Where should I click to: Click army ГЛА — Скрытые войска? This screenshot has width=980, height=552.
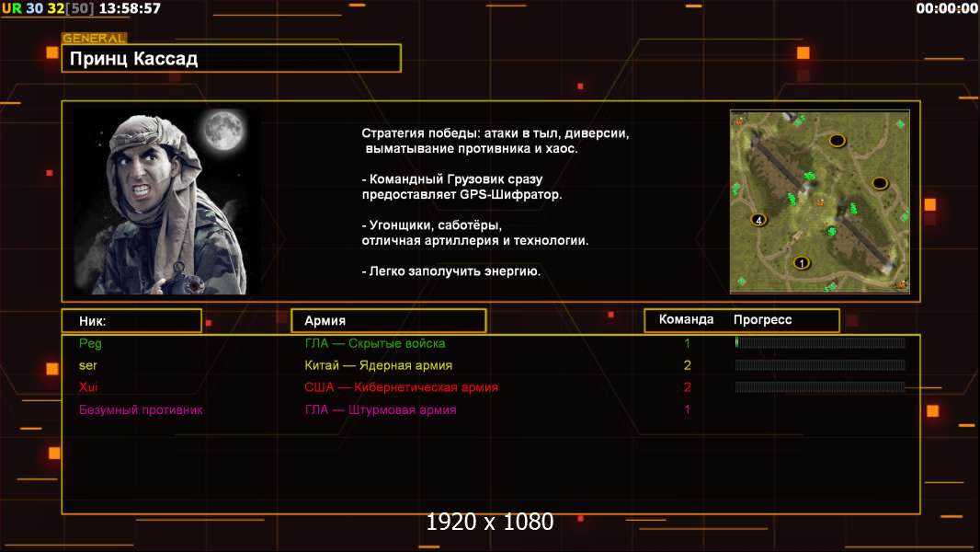[375, 343]
